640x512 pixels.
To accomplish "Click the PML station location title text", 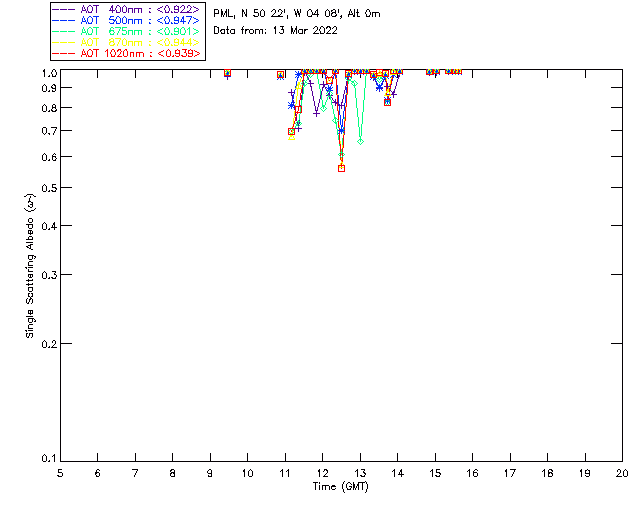I will [x=297, y=14].
